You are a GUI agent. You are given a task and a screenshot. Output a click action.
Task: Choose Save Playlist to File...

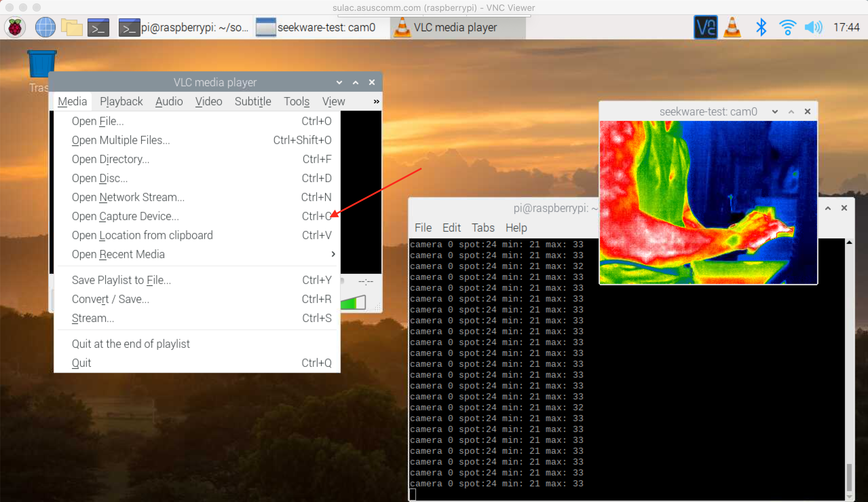pos(197,280)
